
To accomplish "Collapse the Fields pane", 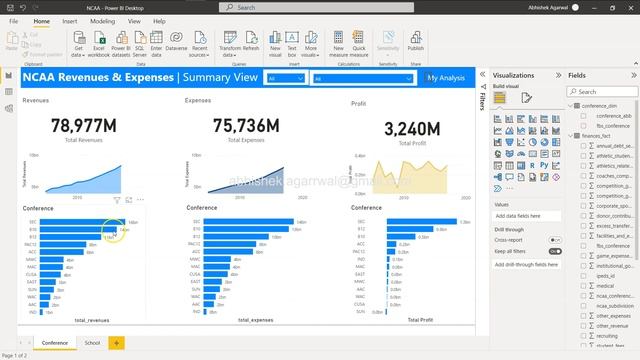I will pos(633,75).
